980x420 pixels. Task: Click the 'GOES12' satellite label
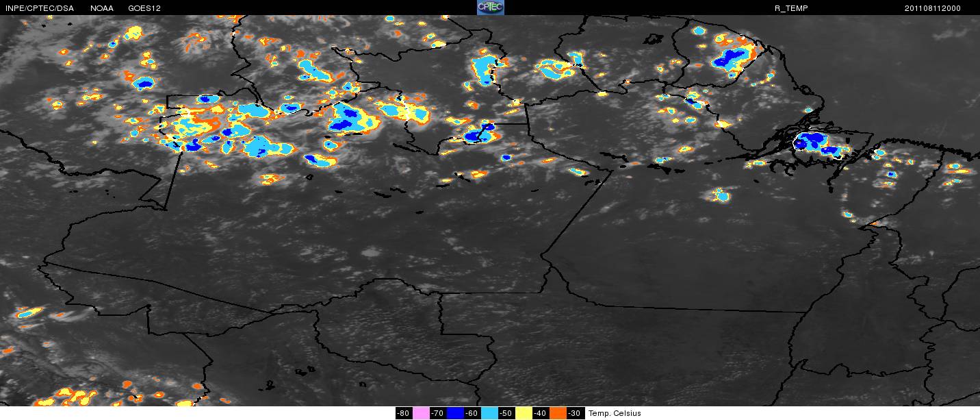145,8
